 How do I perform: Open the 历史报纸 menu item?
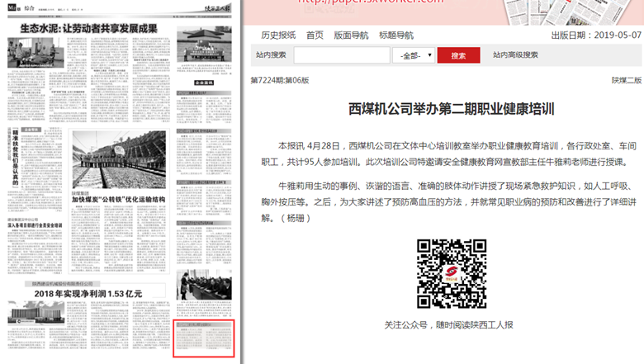278,35
